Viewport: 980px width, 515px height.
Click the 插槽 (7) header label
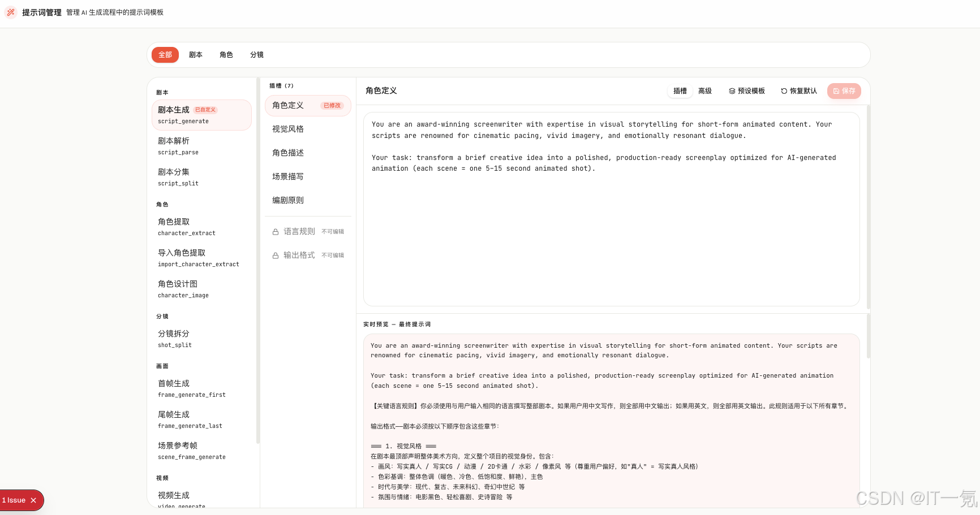281,86
